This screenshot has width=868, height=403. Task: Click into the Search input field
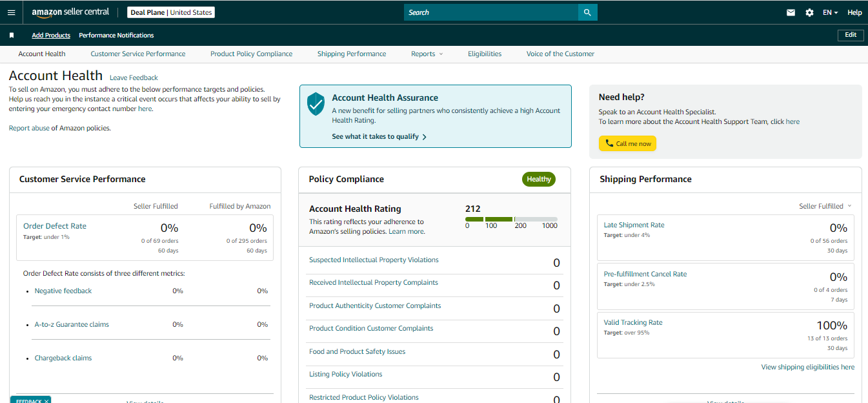pyautogui.click(x=490, y=12)
